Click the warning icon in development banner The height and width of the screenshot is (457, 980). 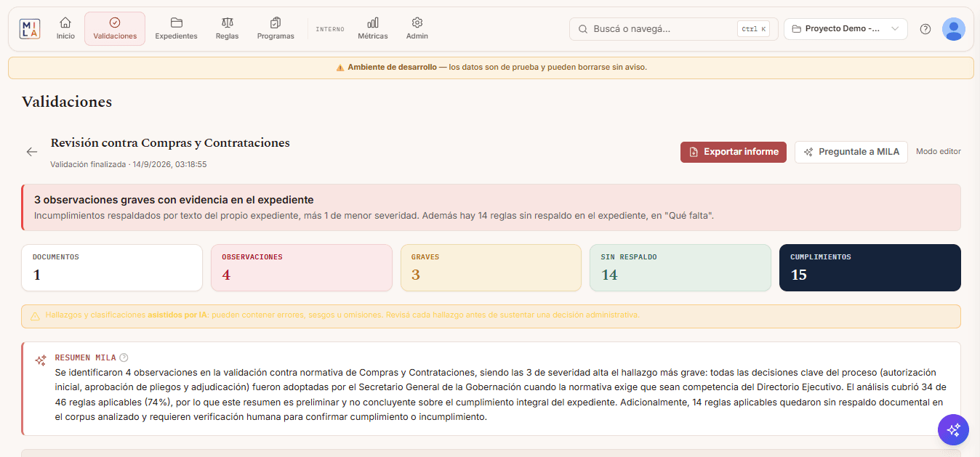pos(340,68)
